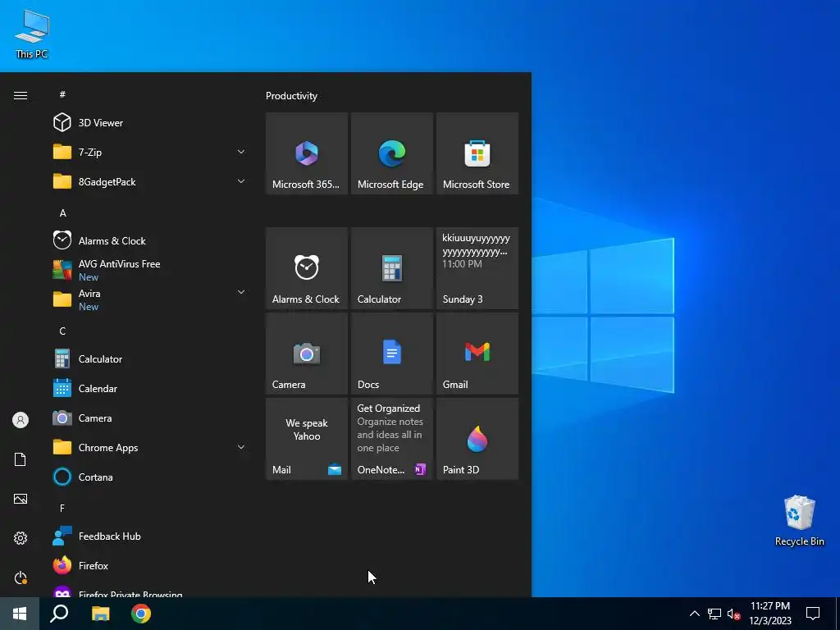Screen dimensions: 840x630
Task: Select the This PC desktop icon
Action: pyautogui.click(x=32, y=33)
